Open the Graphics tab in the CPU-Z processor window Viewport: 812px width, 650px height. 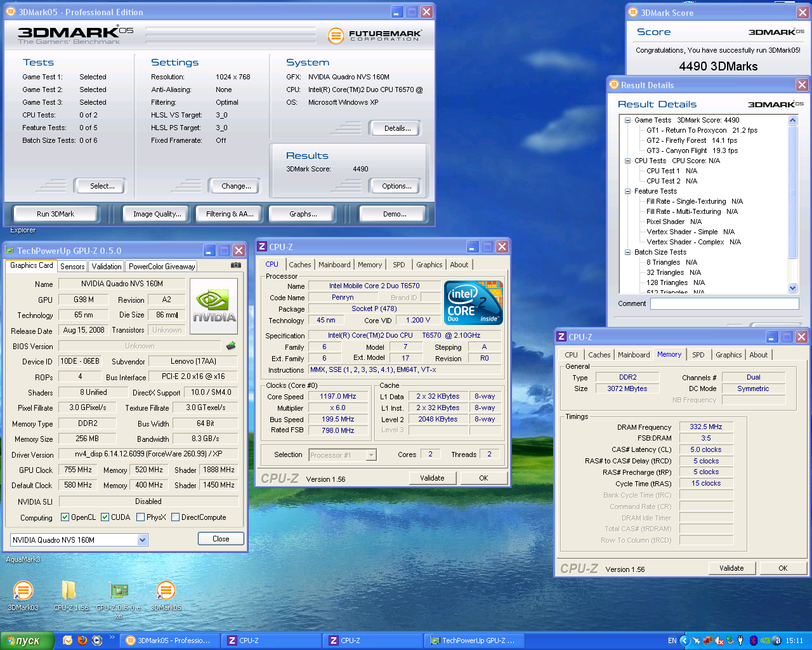tap(429, 265)
